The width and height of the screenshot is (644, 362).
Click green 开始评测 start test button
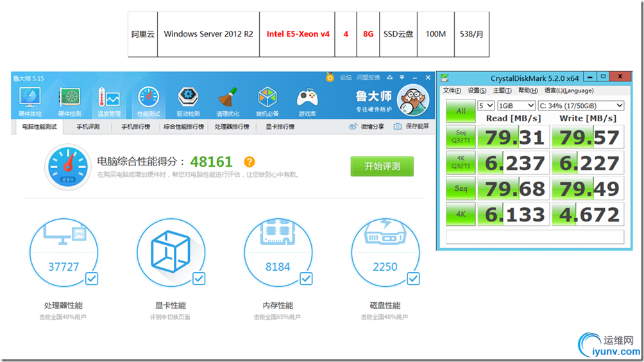382,166
